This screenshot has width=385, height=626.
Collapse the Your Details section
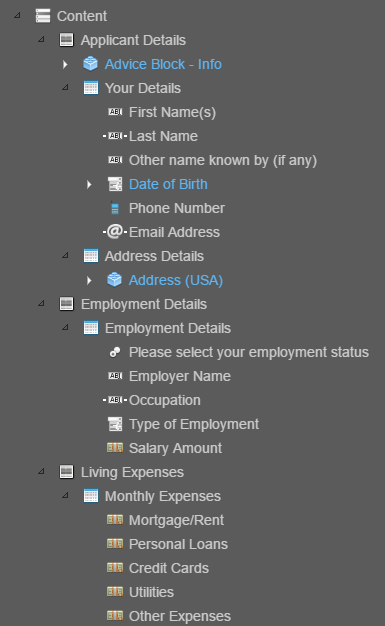(x=65, y=87)
